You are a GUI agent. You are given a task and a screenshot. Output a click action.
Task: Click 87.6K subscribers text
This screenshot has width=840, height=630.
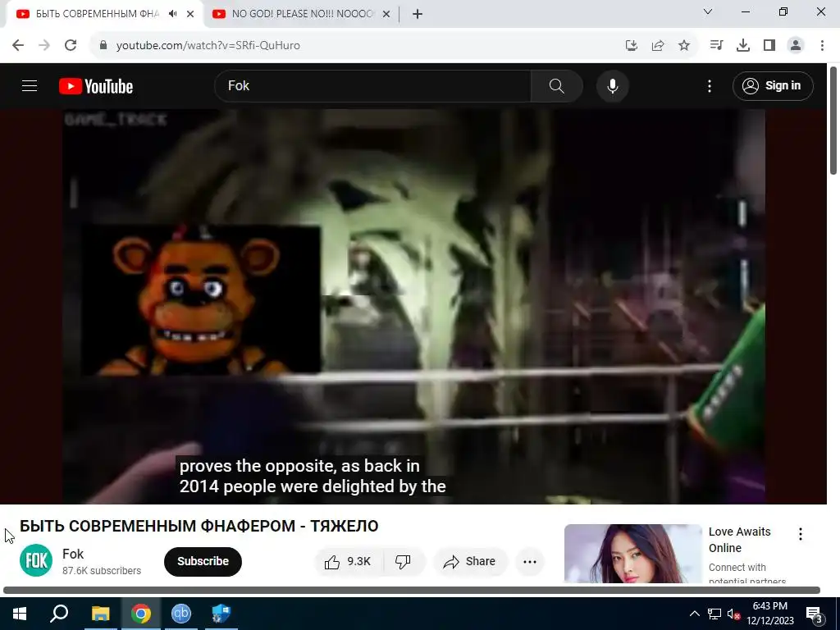coord(102,571)
